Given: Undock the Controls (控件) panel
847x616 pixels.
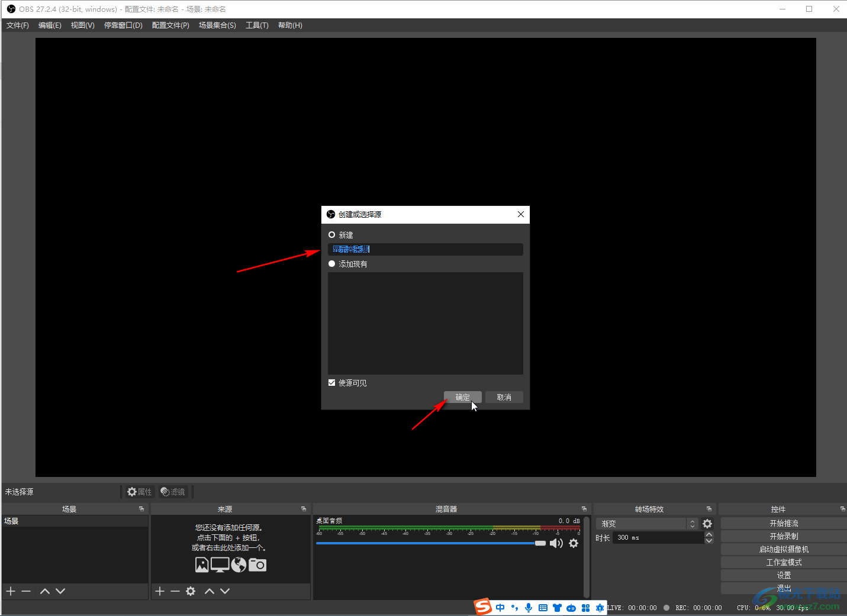Looking at the screenshot, I should coord(842,509).
